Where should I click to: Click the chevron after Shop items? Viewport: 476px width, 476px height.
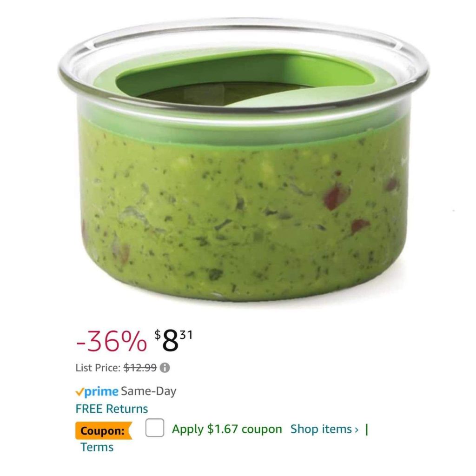click(x=357, y=430)
